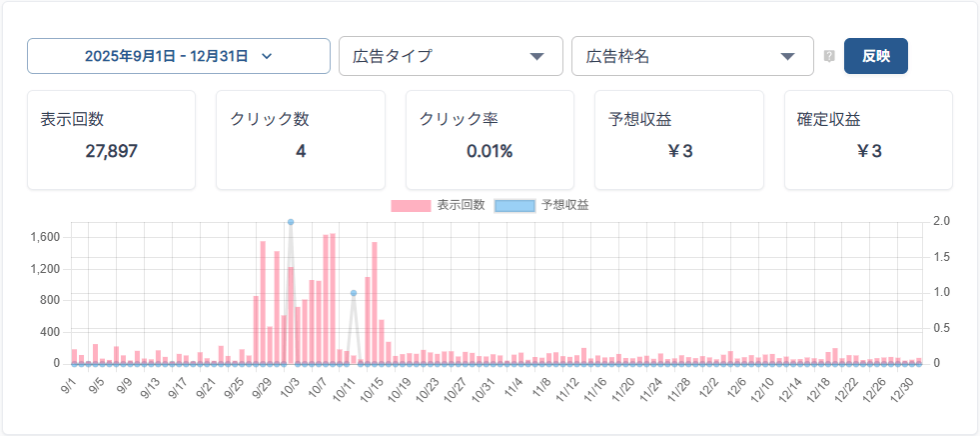Click the クリック率 0.01% card
Viewport: 980px width, 436px height.
[x=489, y=139]
